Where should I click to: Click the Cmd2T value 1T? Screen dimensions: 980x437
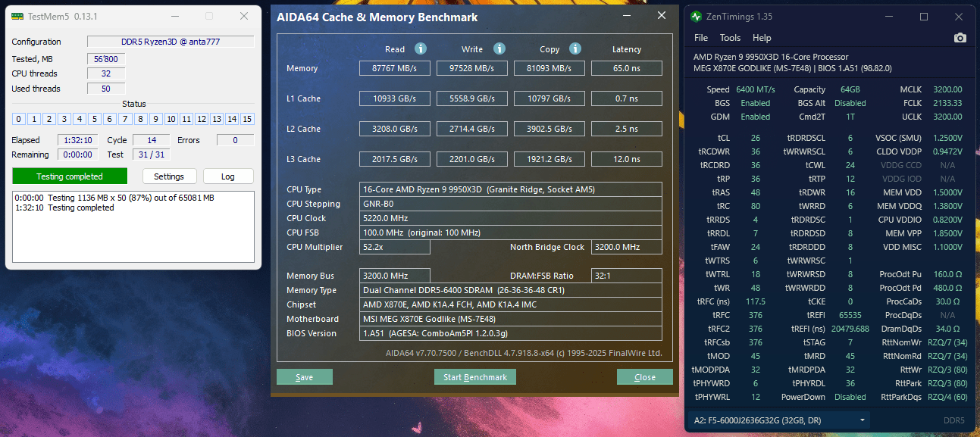[x=850, y=117]
